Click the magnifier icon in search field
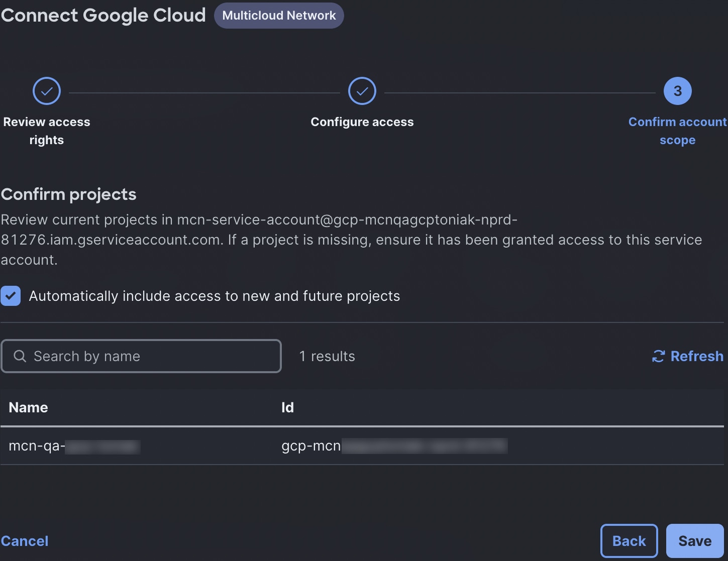Image resolution: width=728 pixels, height=561 pixels. coord(20,356)
